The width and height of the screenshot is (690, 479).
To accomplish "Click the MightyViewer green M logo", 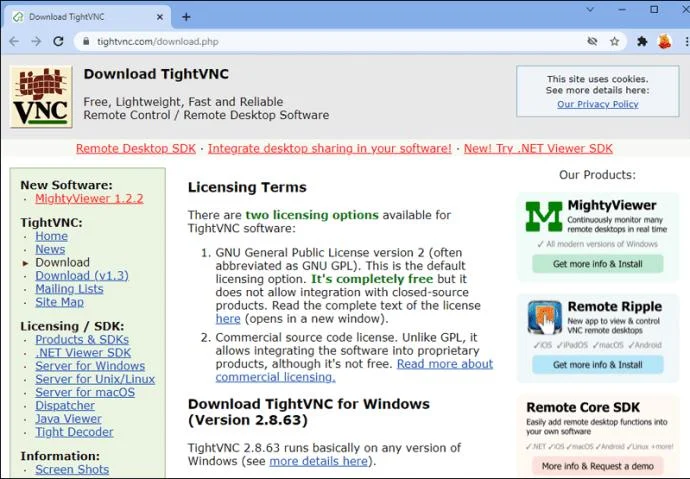I will point(544,216).
